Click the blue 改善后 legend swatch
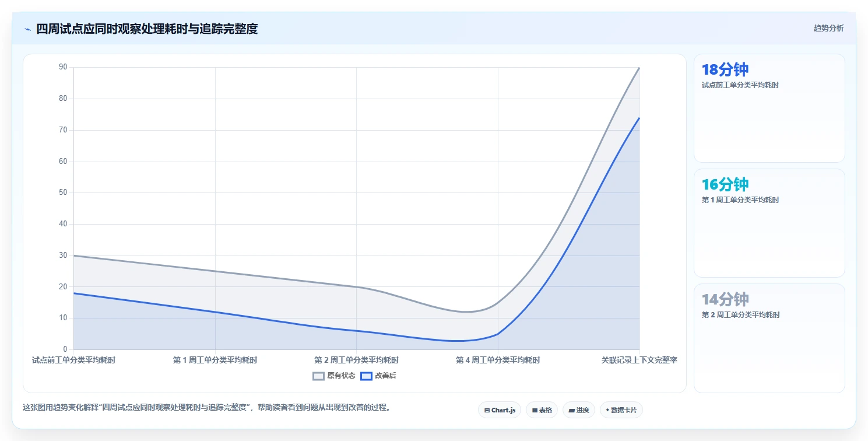The width and height of the screenshot is (868, 441). [366, 376]
